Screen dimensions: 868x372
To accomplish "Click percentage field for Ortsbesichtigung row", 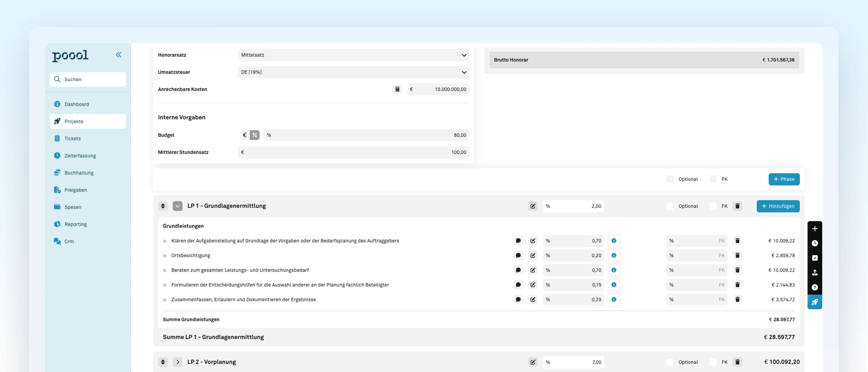I will 573,256.
